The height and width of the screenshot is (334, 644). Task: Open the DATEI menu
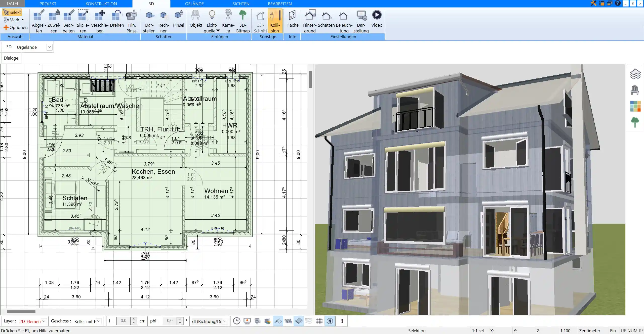click(x=12, y=4)
